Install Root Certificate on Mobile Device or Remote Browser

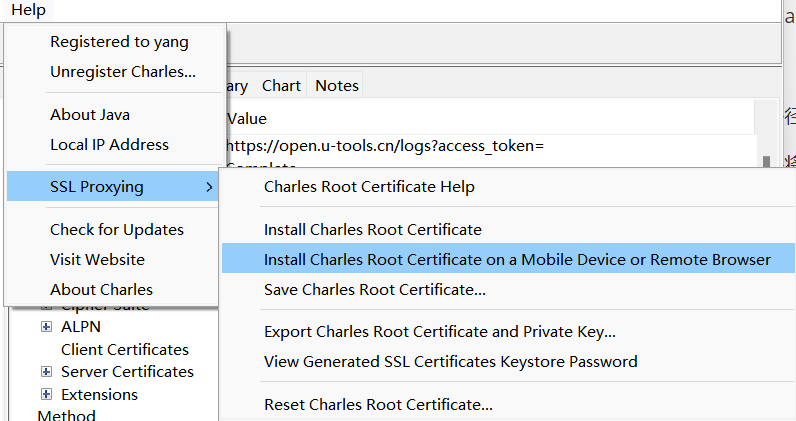click(x=509, y=258)
